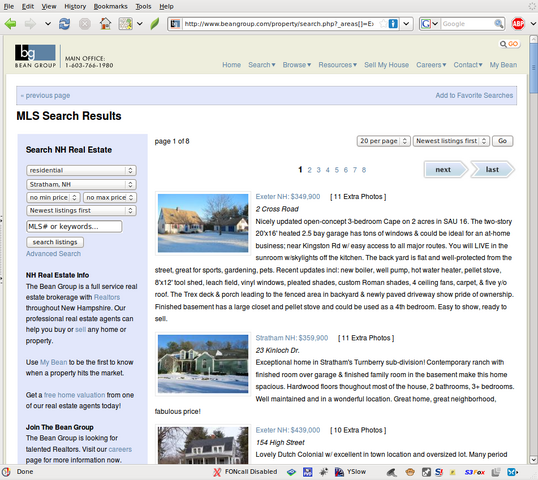This screenshot has height=480, width=538.
Task: Open the Bookmarks menu
Action: pos(110,6)
